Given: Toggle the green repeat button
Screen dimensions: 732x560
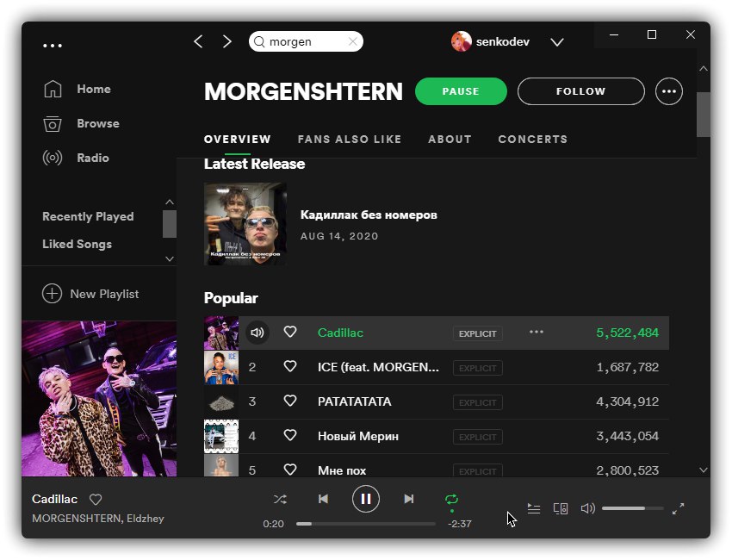Looking at the screenshot, I should [451, 500].
